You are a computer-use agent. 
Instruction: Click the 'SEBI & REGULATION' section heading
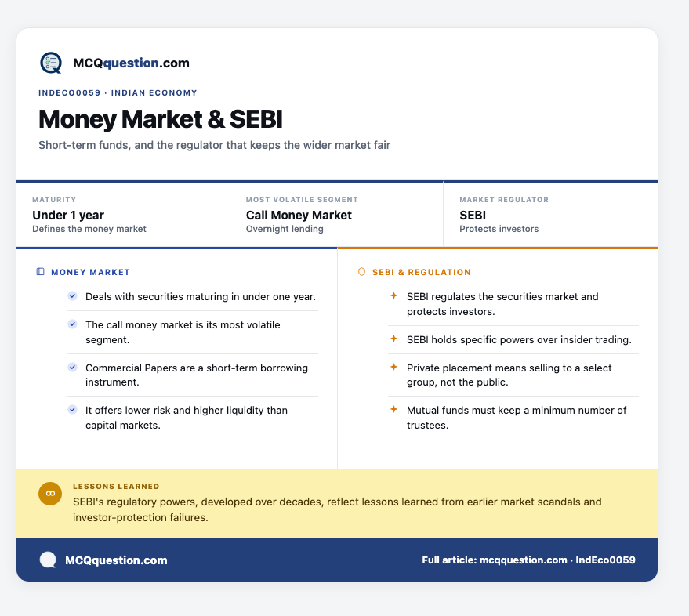pos(422,272)
